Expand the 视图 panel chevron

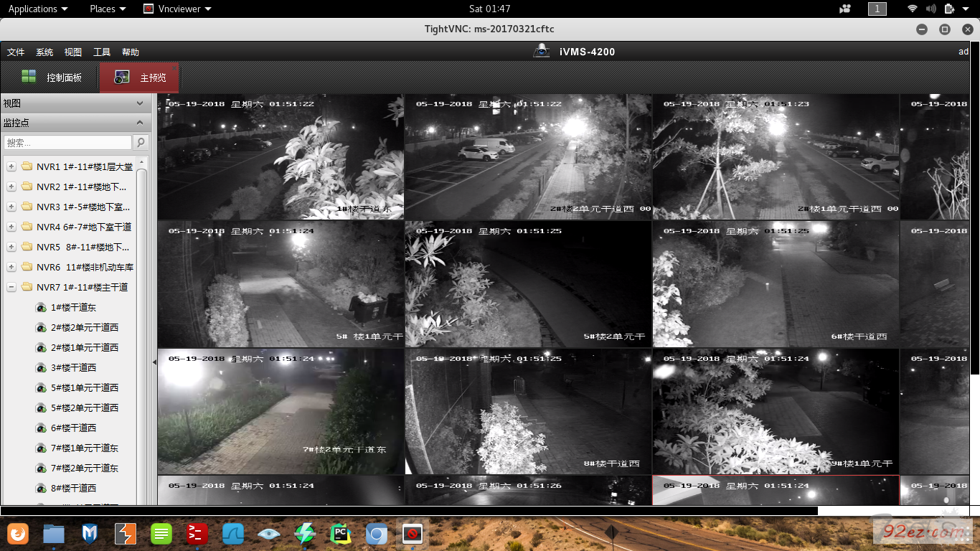point(140,103)
